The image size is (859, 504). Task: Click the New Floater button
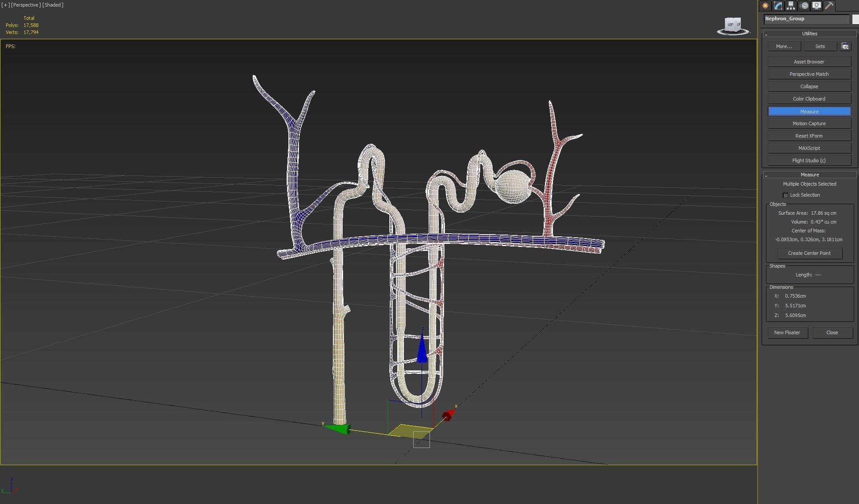(787, 332)
